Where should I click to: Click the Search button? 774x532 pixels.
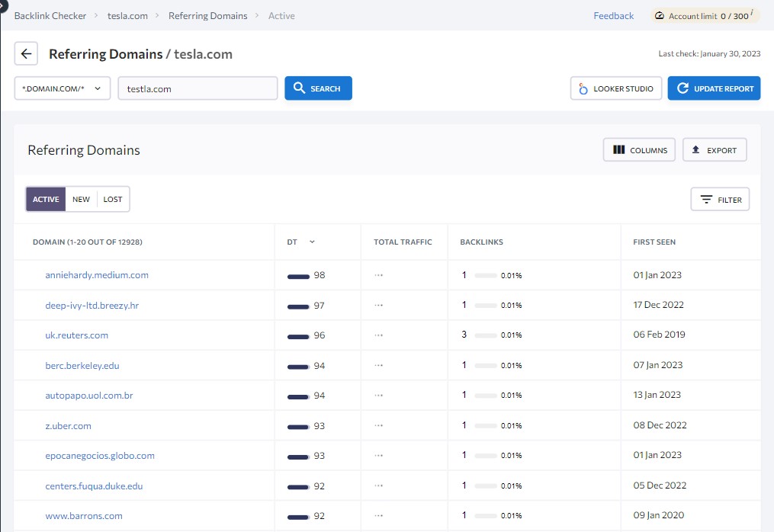pos(319,88)
